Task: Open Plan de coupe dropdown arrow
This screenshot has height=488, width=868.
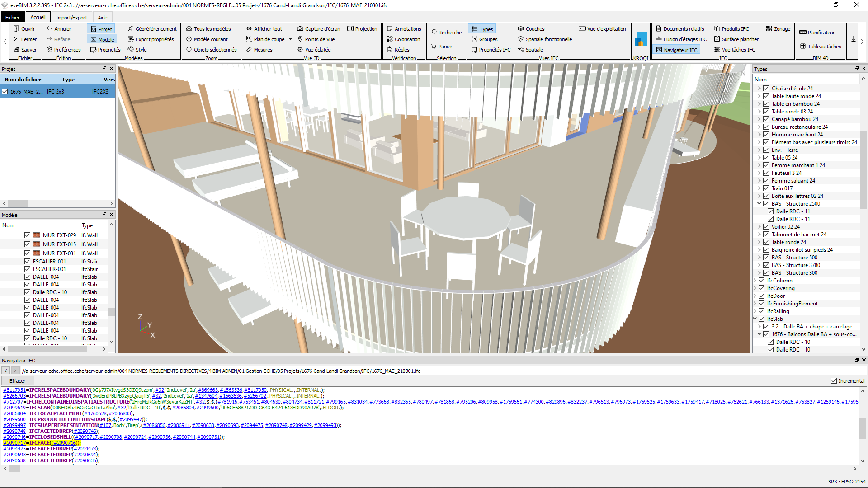Action: point(290,39)
